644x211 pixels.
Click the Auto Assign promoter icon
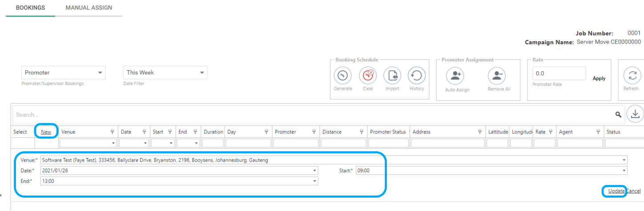455,76
